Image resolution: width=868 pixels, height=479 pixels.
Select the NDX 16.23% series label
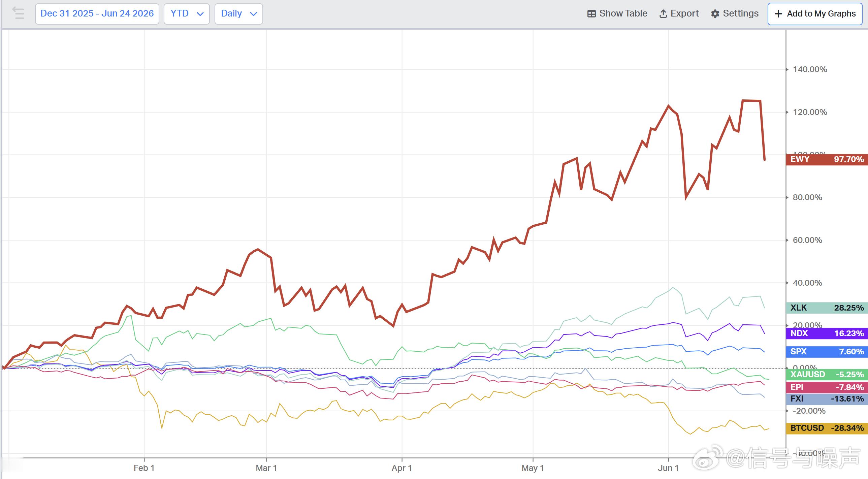coord(827,333)
